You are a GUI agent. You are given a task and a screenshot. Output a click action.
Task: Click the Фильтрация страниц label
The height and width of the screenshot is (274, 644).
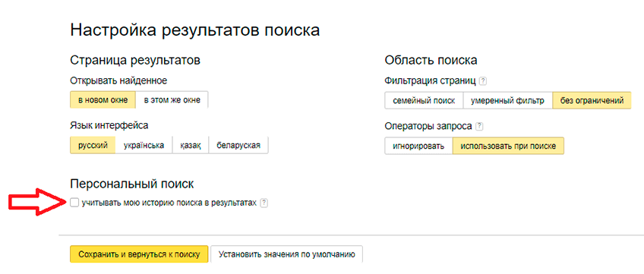(x=431, y=80)
